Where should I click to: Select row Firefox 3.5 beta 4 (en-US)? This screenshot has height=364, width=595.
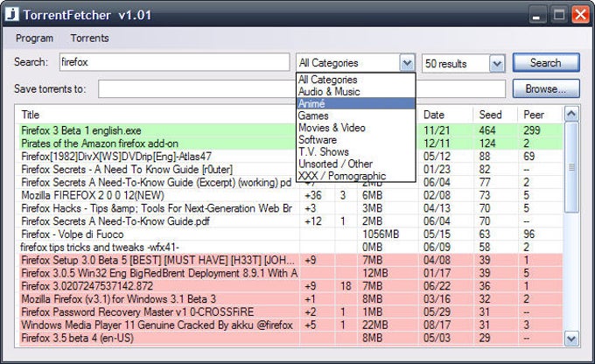click(290, 338)
